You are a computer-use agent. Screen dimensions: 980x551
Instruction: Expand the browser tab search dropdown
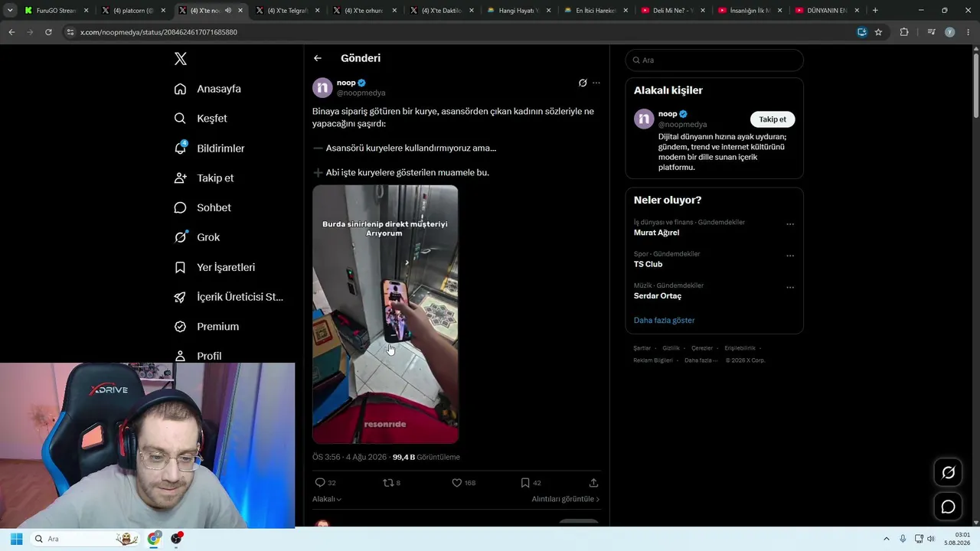tap(10, 11)
